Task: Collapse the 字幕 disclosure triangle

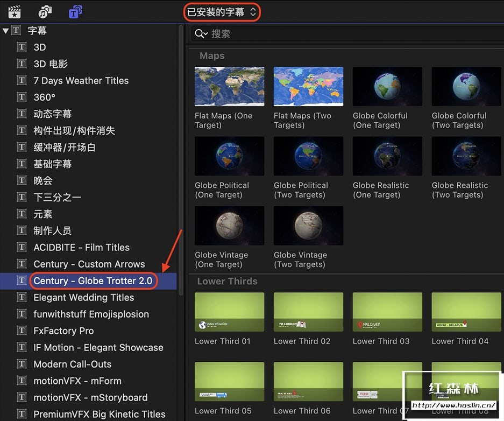Action: tap(5, 31)
